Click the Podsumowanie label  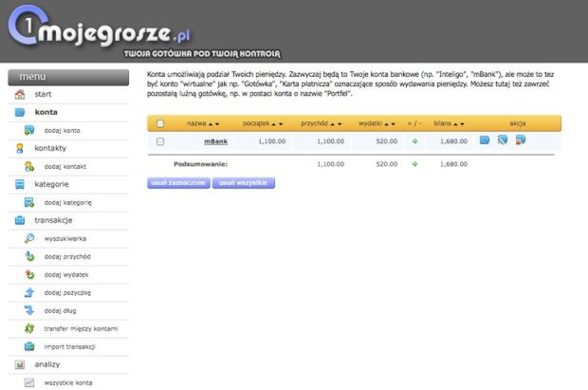(201, 164)
